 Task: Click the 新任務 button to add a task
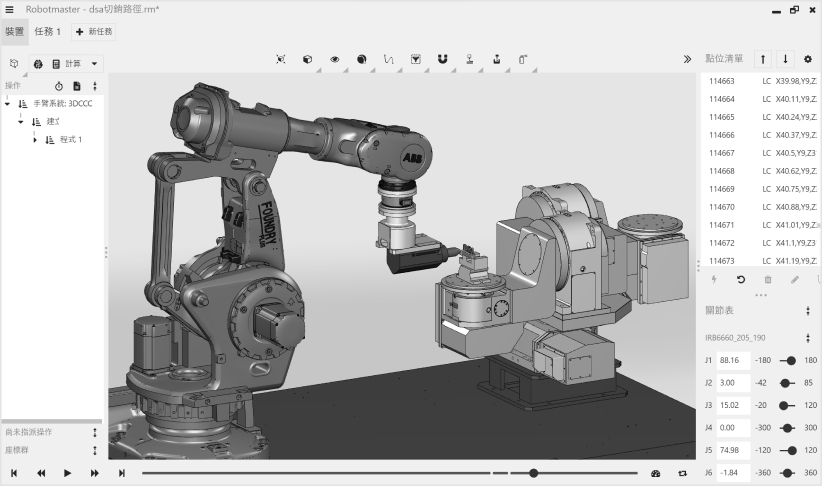94,32
